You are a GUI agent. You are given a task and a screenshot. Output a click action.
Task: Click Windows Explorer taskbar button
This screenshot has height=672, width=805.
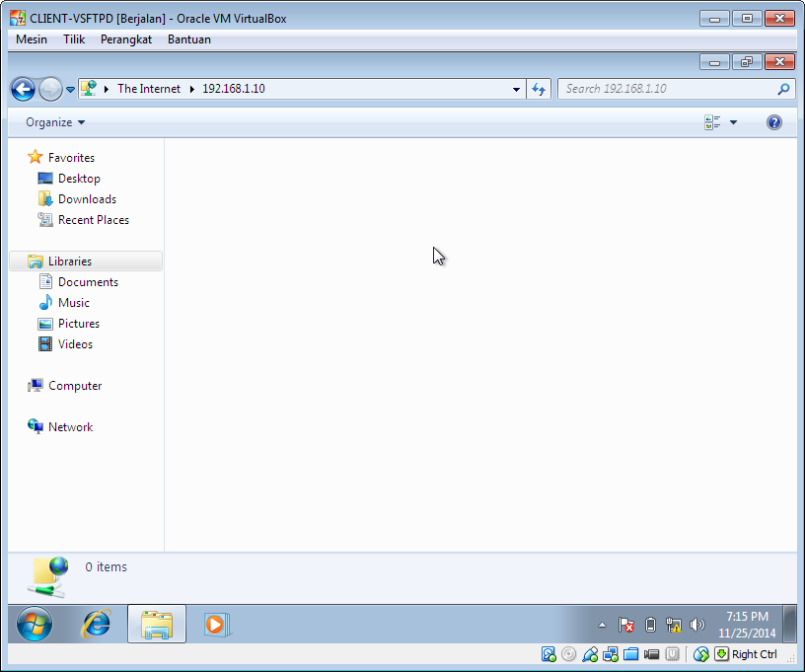pyautogui.click(x=157, y=624)
